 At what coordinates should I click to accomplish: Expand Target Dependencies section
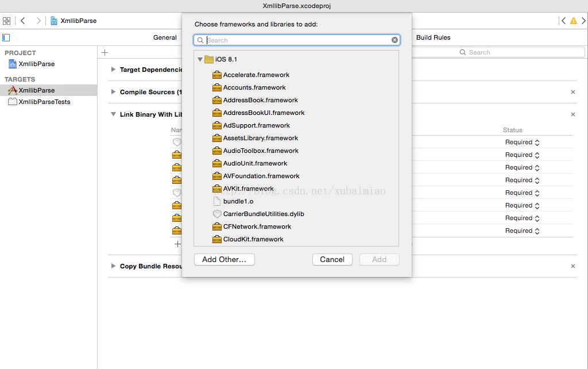click(x=113, y=70)
